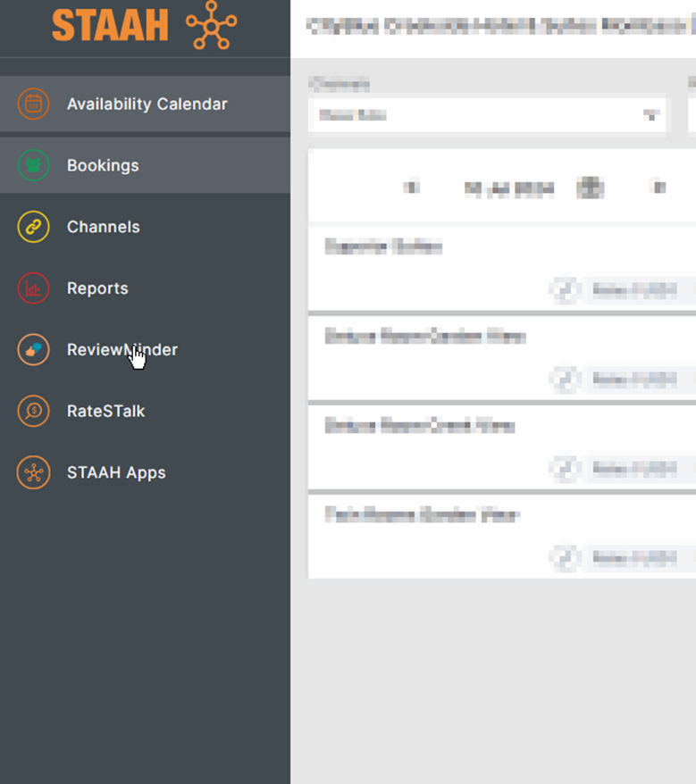Select the last room type name

click(422, 515)
